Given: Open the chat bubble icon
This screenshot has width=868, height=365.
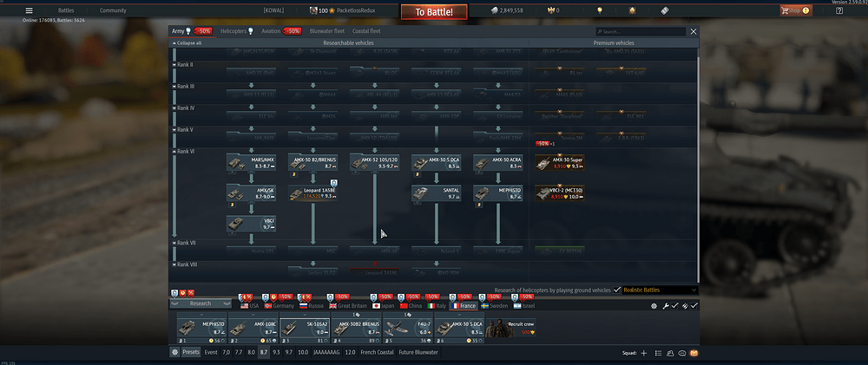Looking at the screenshot, I should click(682, 353).
